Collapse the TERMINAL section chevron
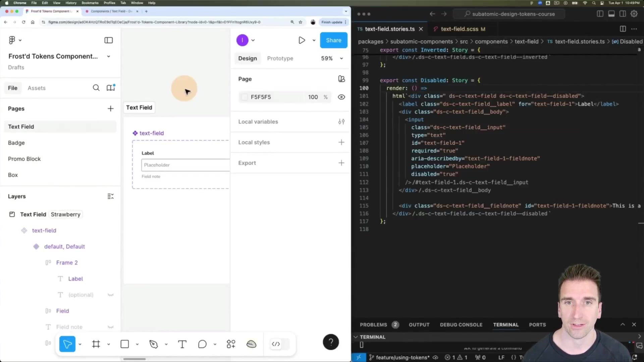Image resolution: width=644 pixels, height=362 pixels. pos(356,337)
